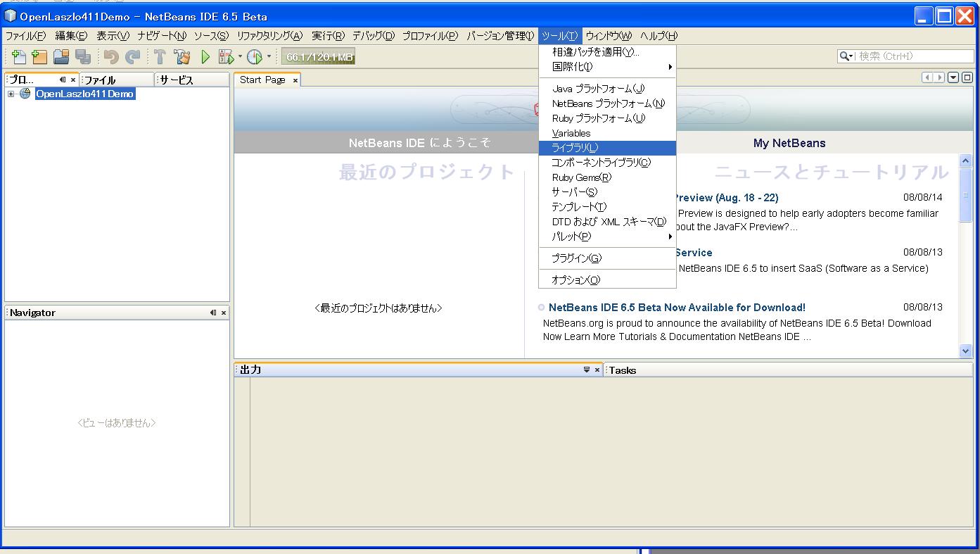The width and height of the screenshot is (980, 554).
Task: Maximize the editor window via the square icon
Action: coord(967,77)
